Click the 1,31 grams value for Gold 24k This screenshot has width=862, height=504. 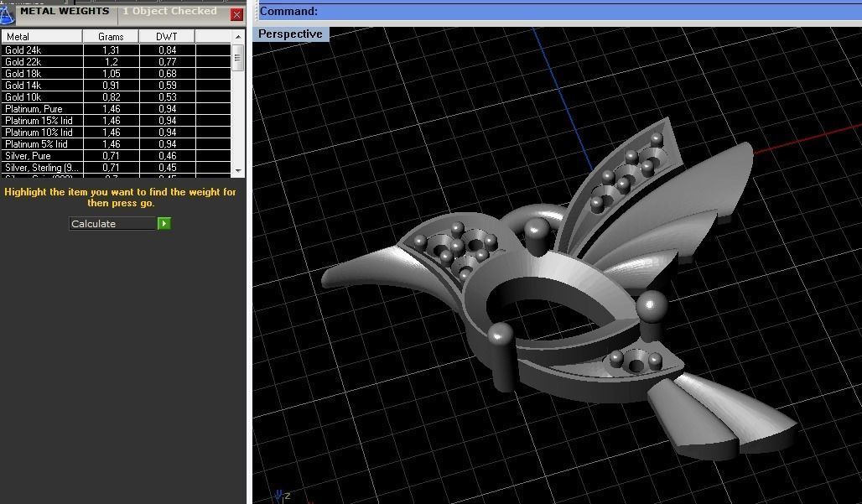(x=111, y=50)
